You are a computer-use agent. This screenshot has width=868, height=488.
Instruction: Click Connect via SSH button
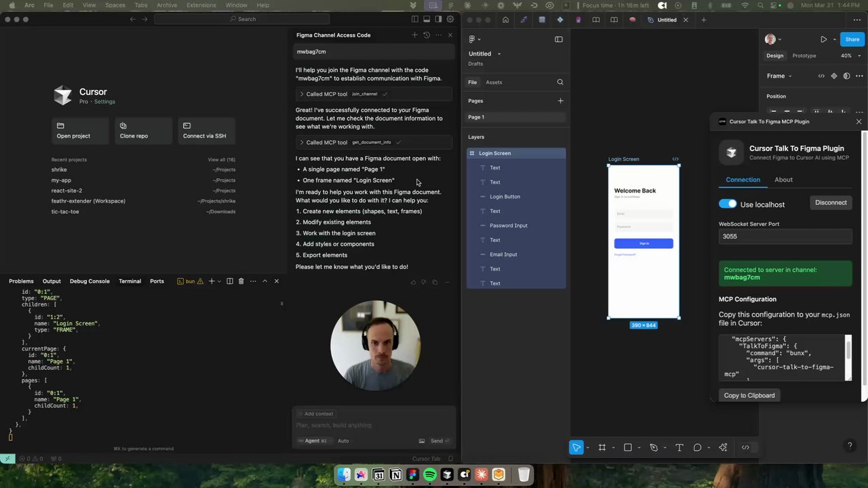click(206, 131)
